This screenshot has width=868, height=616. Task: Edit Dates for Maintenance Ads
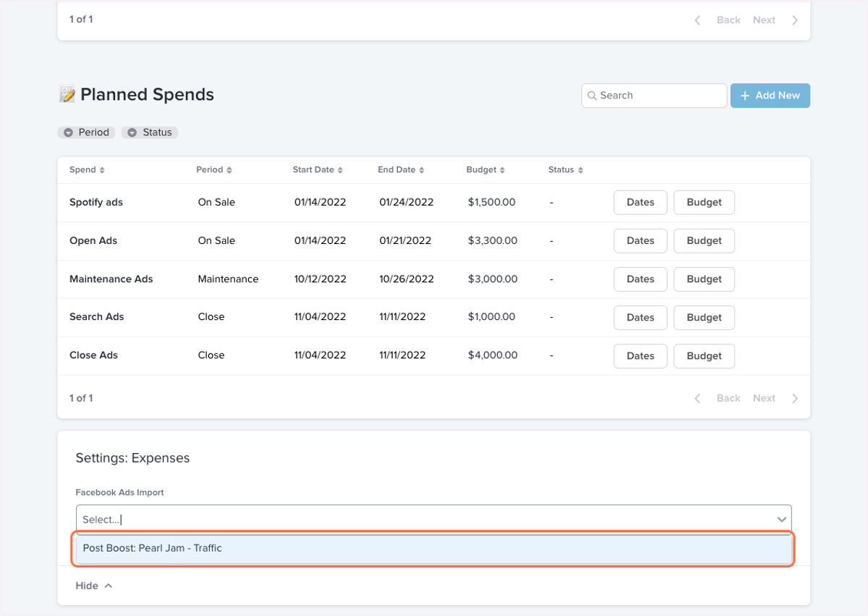pos(640,279)
